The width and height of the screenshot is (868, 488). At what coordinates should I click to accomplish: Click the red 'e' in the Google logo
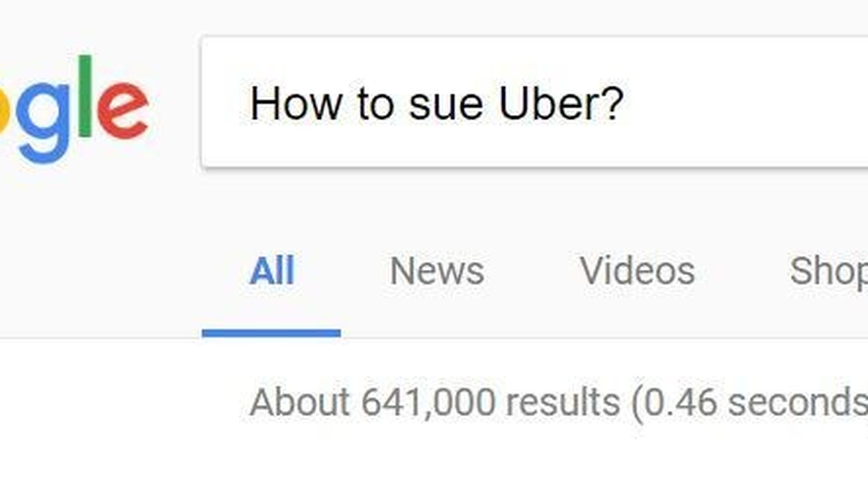[x=123, y=111]
